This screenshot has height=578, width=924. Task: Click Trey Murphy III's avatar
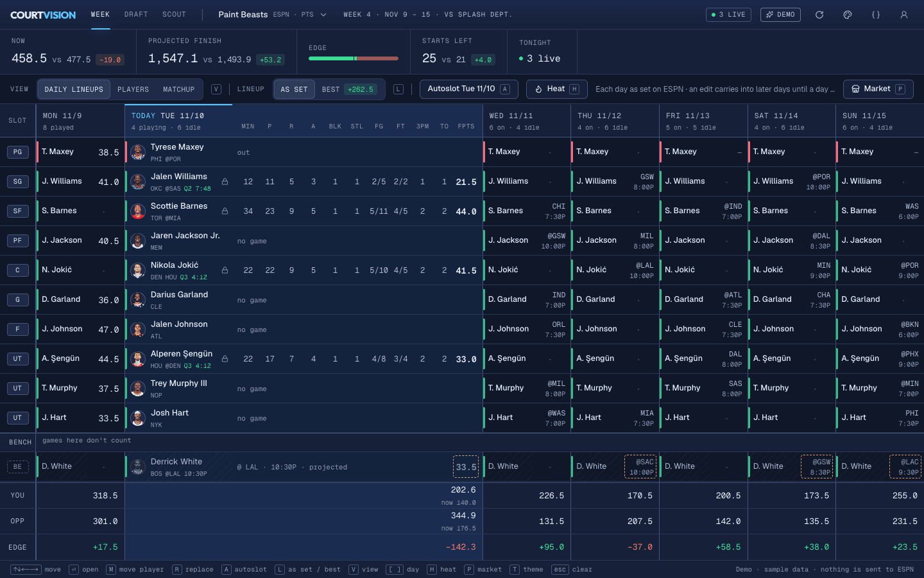(138, 389)
